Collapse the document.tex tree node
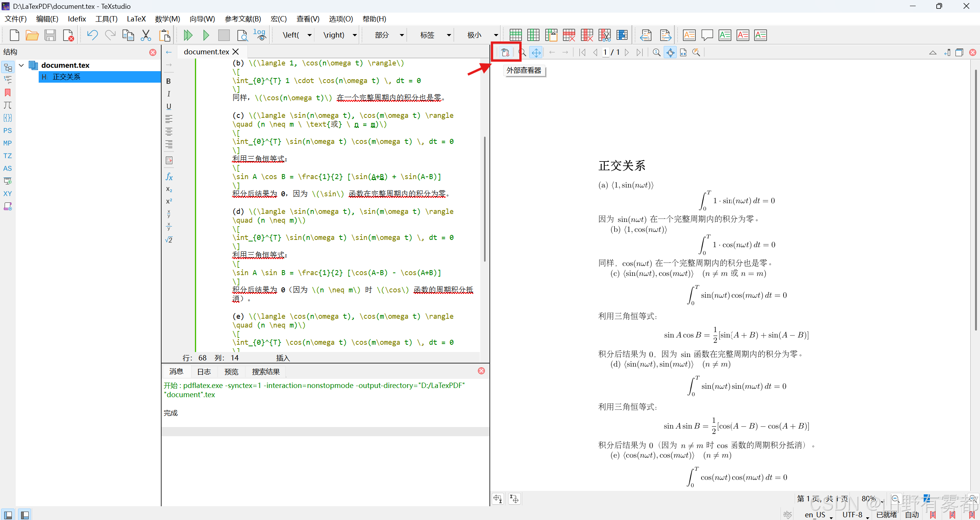Viewport: 980px width, 520px height. click(21, 65)
